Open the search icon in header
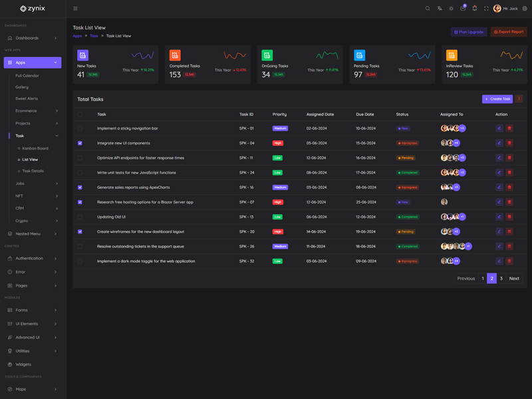Screen dimensions: 532x399 point(428,9)
